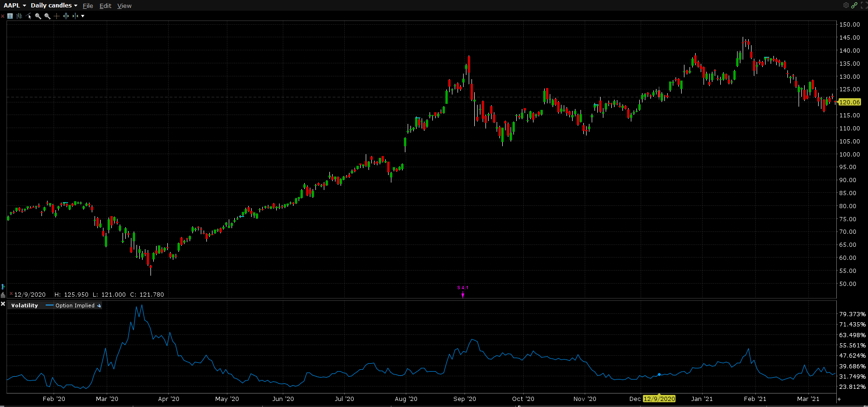Click the bar chart type icon

[x=19, y=16]
